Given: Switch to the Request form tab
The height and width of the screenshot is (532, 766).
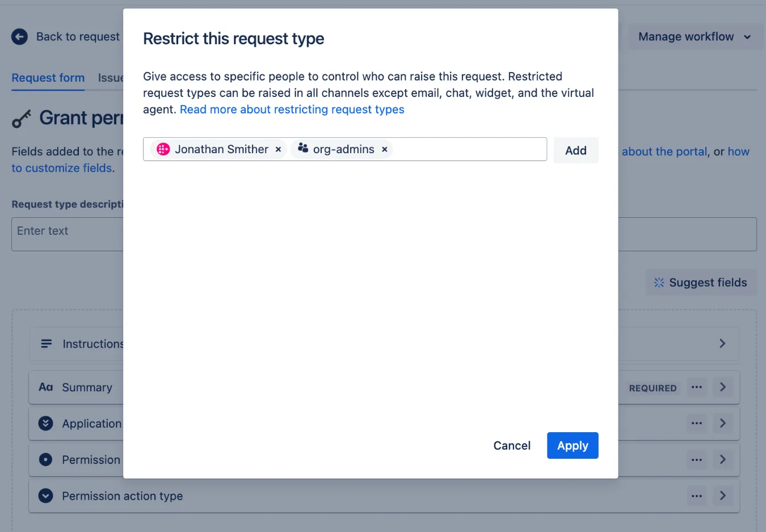Looking at the screenshot, I should 48,78.
